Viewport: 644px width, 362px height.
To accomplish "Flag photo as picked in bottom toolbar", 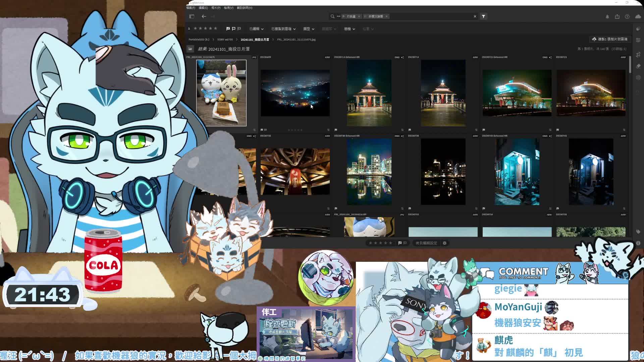I will (400, 243).
